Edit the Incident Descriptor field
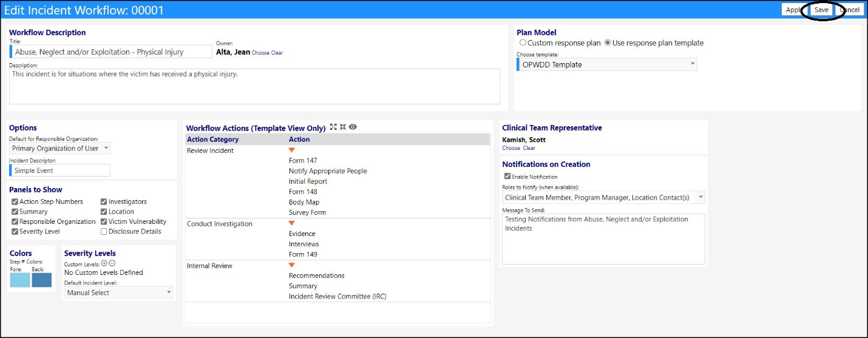This screenshot has width=868, height=338. (x=60, y=171)
